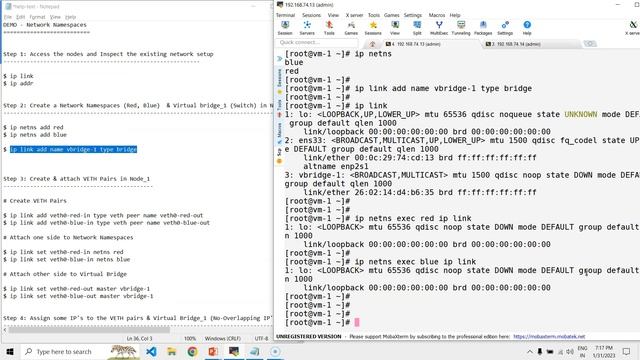Open the notification center icon

(627, 351)
